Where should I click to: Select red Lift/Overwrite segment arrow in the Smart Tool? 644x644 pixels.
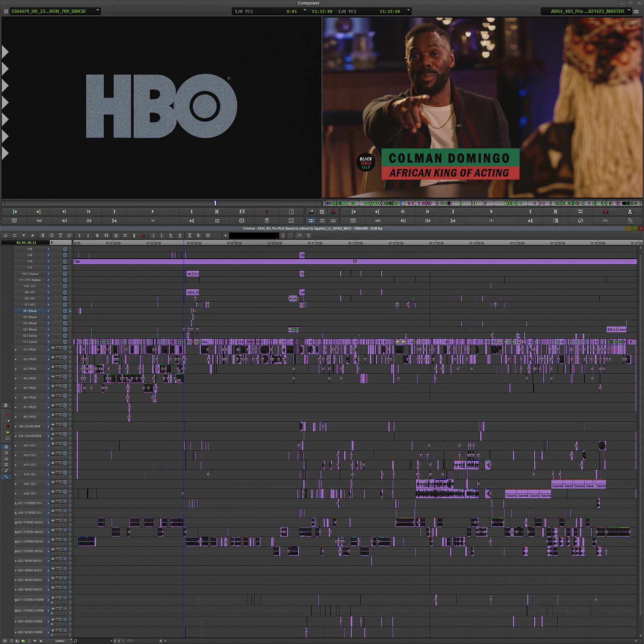8,415
